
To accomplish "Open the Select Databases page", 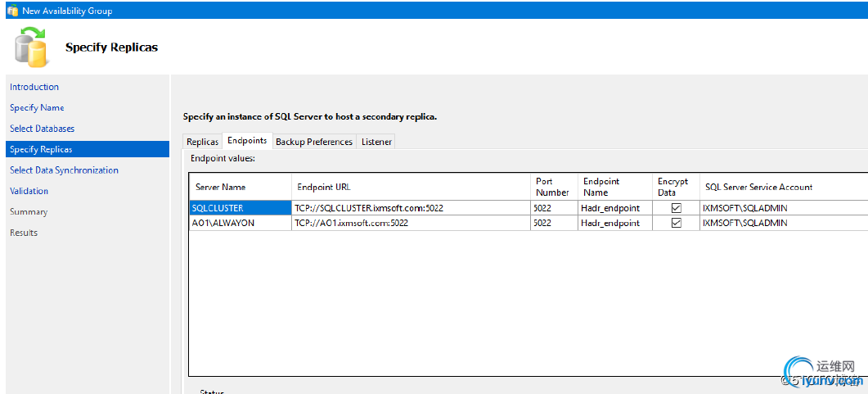I will (42, 129).
